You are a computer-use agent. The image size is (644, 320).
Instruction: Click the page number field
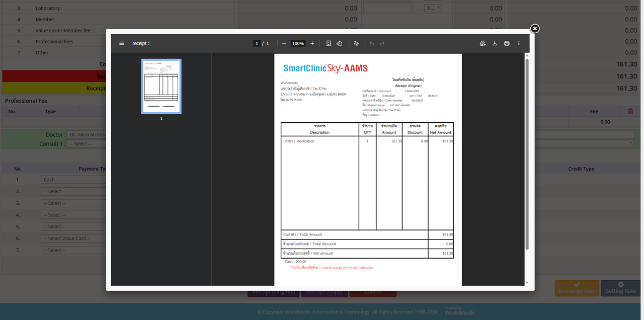pyautogui.click(x=257, y=43)
